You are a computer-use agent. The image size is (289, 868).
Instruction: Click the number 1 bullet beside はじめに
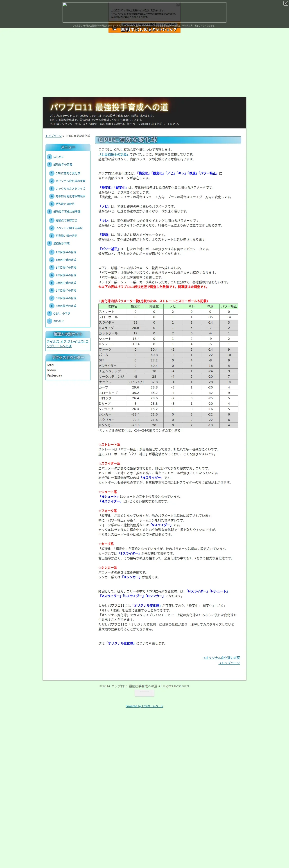(50, 157)
